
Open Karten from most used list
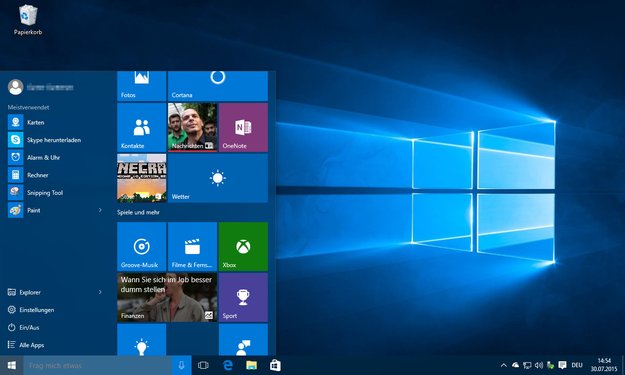pyautogui.click(x=54, y=122)
